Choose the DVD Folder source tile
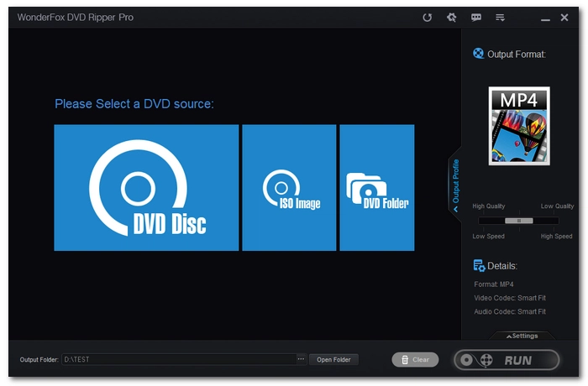The image size is (588, 386). pos(376,187)
